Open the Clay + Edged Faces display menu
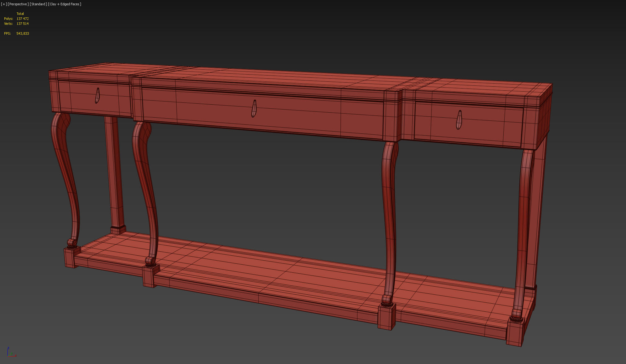The image size is (626, 364). (x=65, y=4)
